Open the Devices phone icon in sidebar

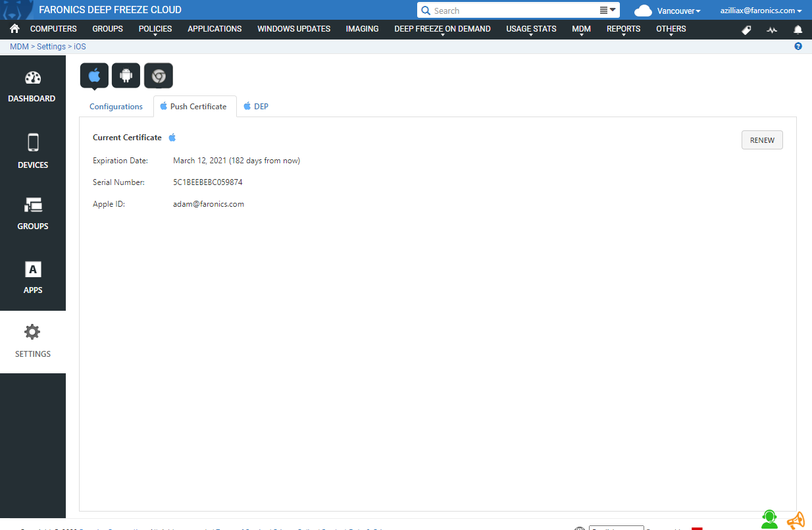[33, 143]
